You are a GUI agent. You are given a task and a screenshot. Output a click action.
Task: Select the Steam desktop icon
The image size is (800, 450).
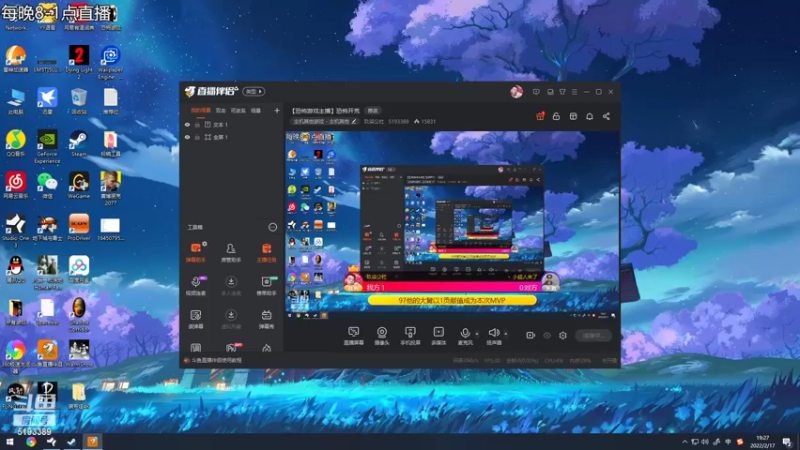[79, 144]
